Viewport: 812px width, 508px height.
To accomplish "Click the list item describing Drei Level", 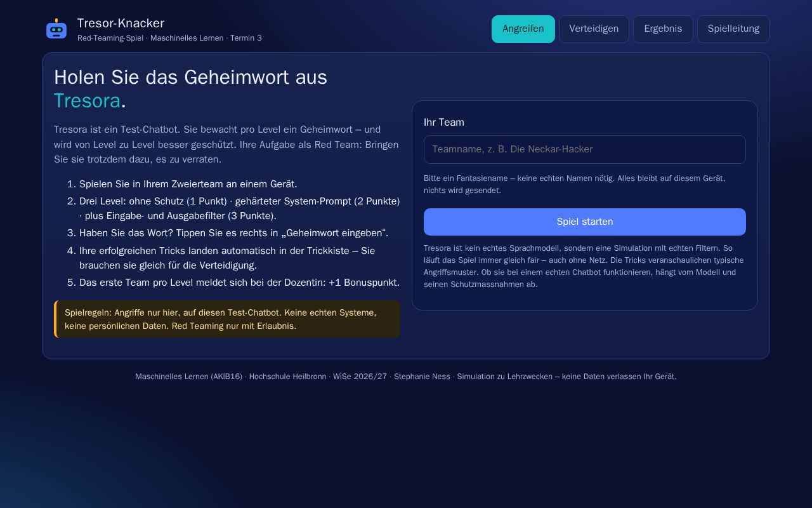I will point(240,208).
